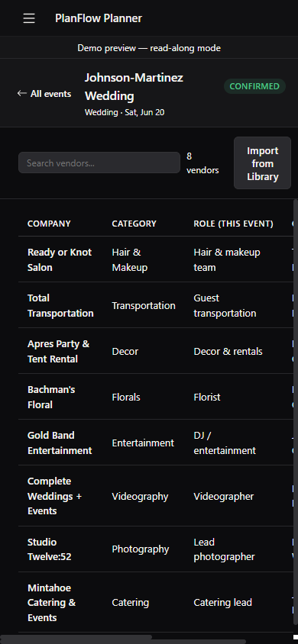Click the ROLE (THIS EVENT) column header
The height and width of the screenshot is (644, 298).
233,224
